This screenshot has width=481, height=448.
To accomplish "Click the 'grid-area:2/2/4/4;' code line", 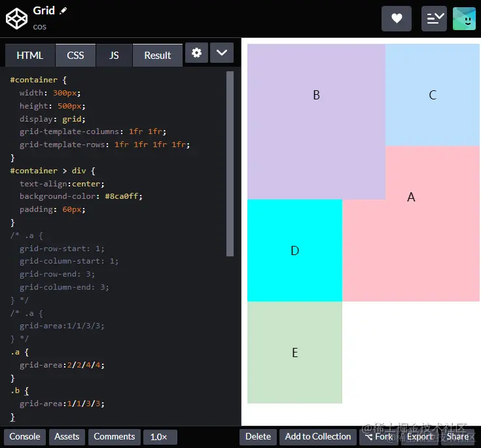I will point(62,365).
